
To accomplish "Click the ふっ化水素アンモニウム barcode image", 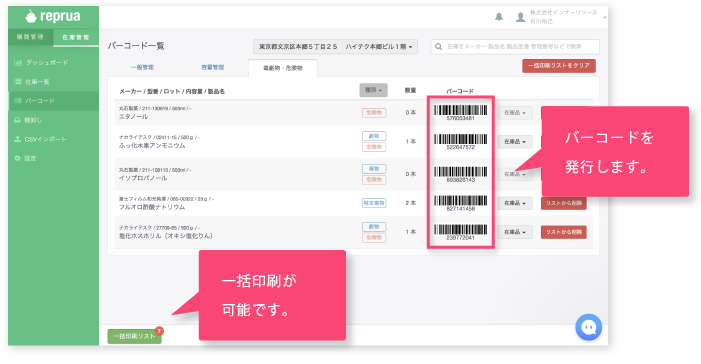I will pyautogui.click(x=460, y=141).
